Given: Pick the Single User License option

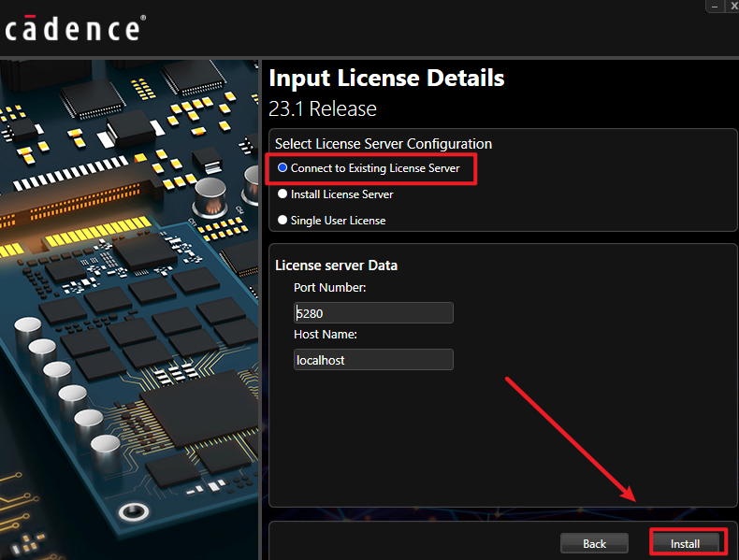Looking at the screenshot, I should tap(283, 220).
